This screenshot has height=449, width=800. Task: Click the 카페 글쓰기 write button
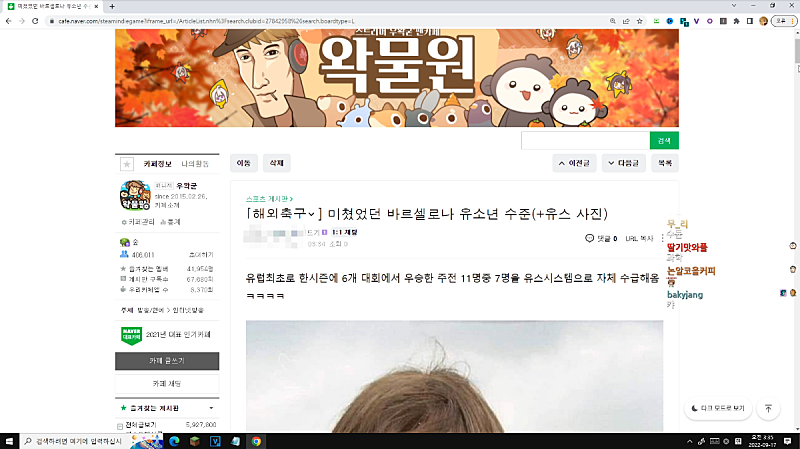[167, 361]
